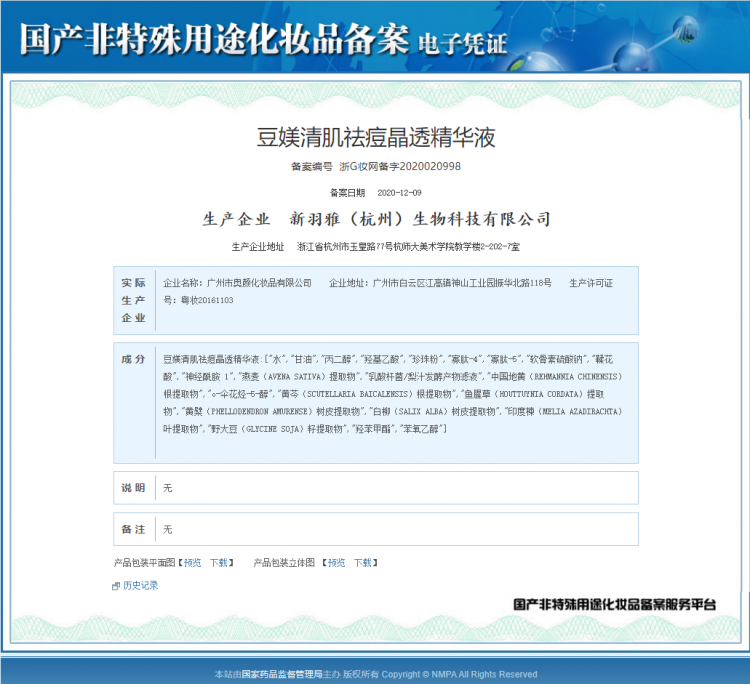Click the 国产非特殊用途化妆品备案 header title
The height and width of the screenshot is (684, 750).
[x=214, y=38]
